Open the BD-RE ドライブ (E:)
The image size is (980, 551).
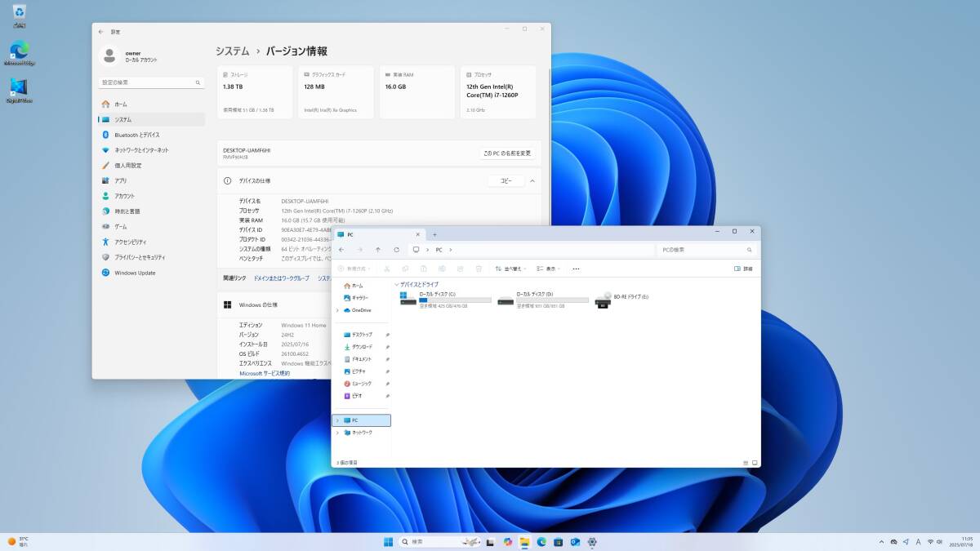[x=622, y=300]
